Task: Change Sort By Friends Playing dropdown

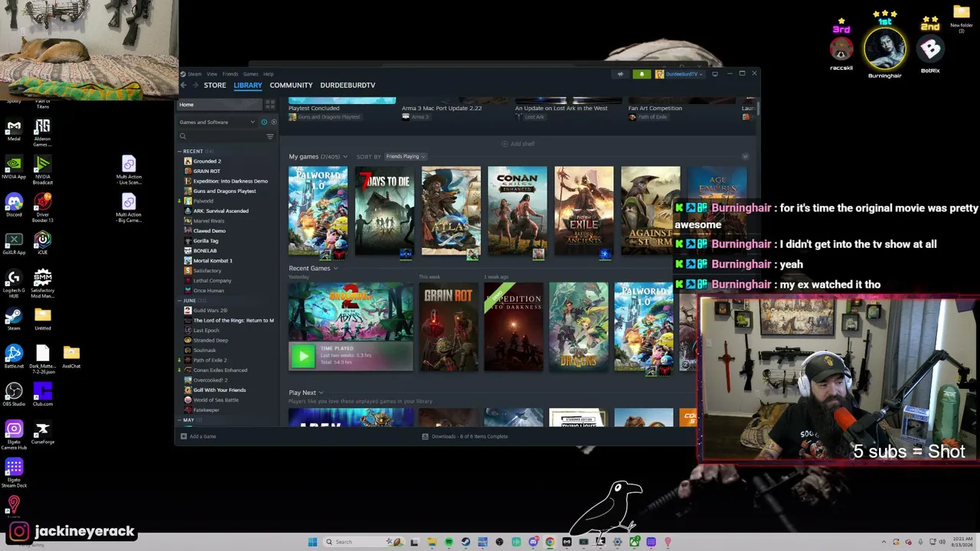Action: pyautogui.click(x=405, y=157)
